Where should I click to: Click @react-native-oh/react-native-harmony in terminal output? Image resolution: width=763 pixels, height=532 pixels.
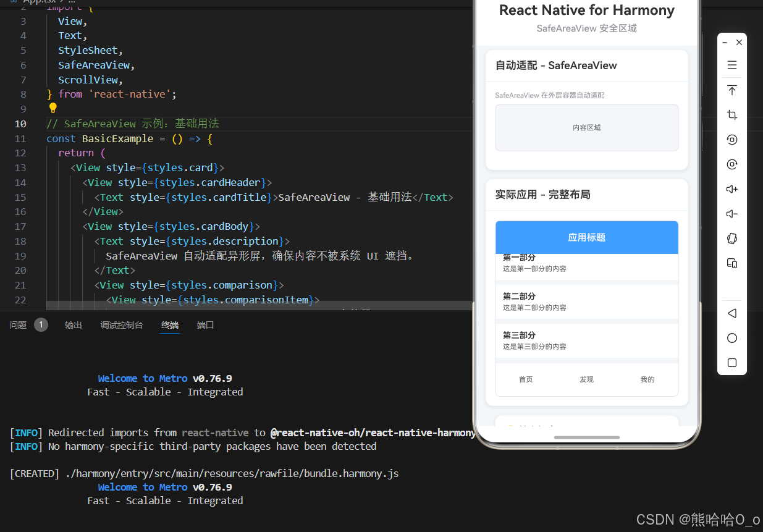(x=373, y=433)
